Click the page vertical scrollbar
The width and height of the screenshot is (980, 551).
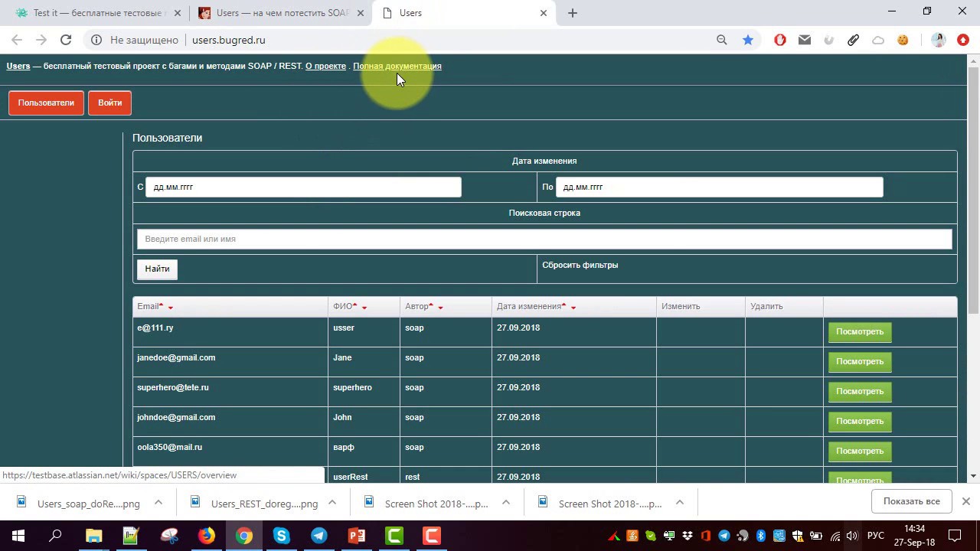pyautogui.click(x=973, y=191)
